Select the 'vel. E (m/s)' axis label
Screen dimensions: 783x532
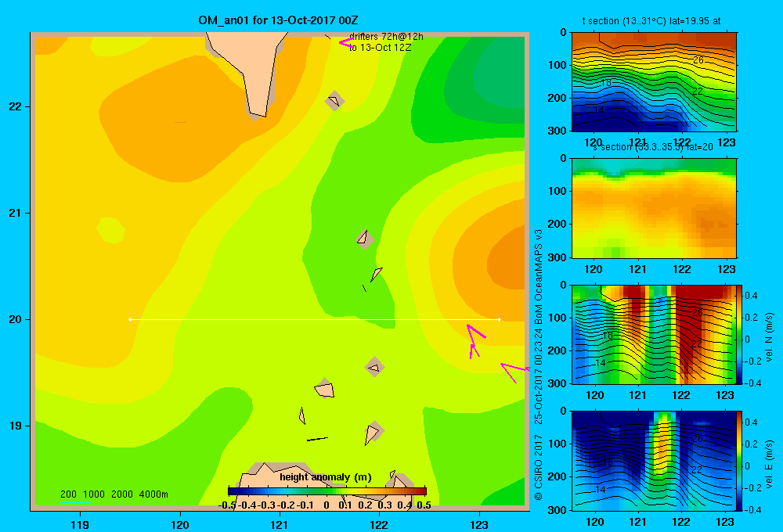770,463
